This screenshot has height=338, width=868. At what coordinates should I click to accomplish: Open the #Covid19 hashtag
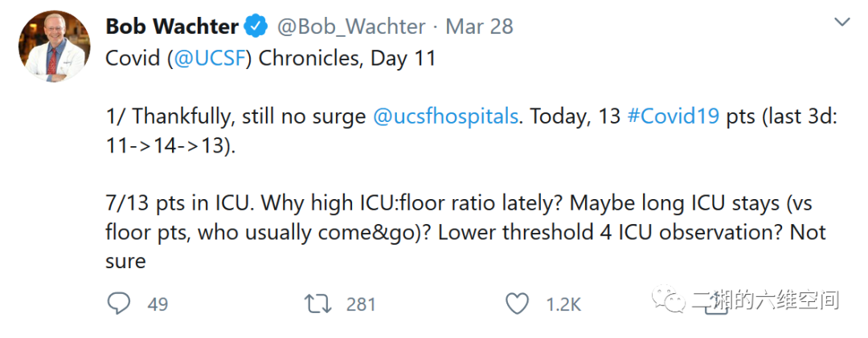click(x=673, y=116)
